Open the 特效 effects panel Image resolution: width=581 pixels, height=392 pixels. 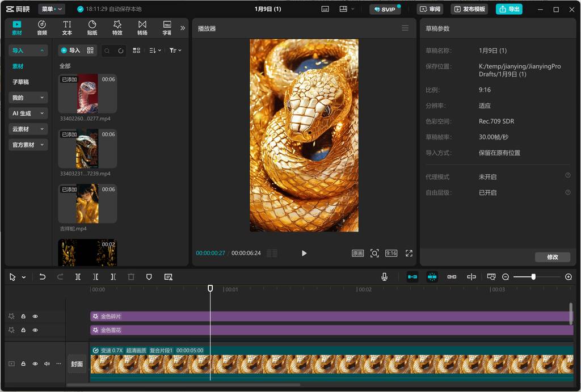[x=117, y=28]
